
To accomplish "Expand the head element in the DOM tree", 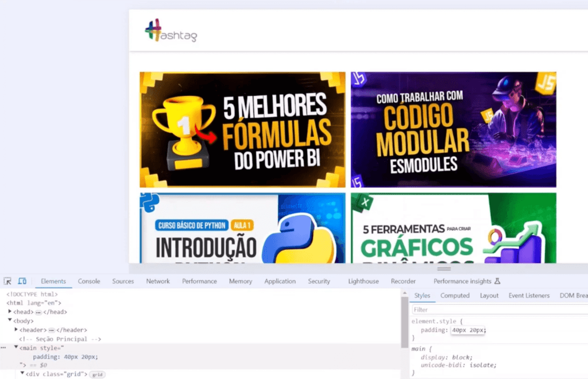I will (10, 311).
